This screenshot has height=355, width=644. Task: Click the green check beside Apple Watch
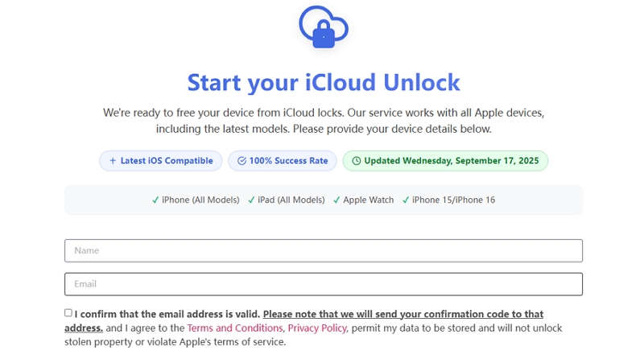pos(336,200)
